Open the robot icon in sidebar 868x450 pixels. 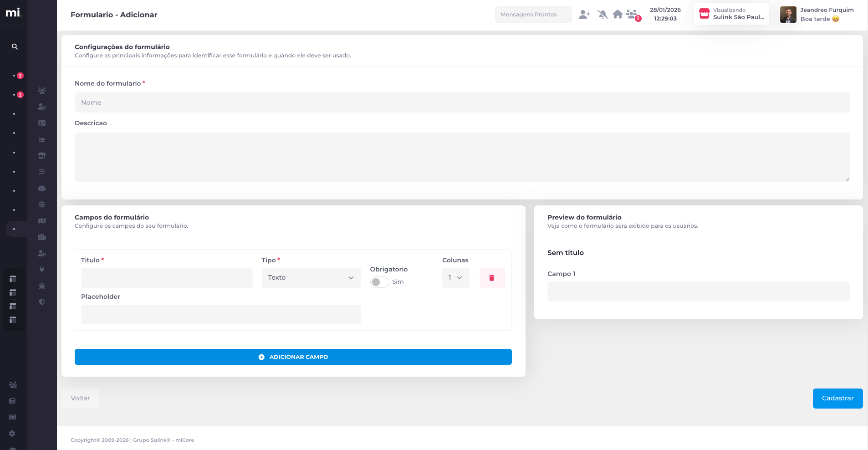pos(42,188)
